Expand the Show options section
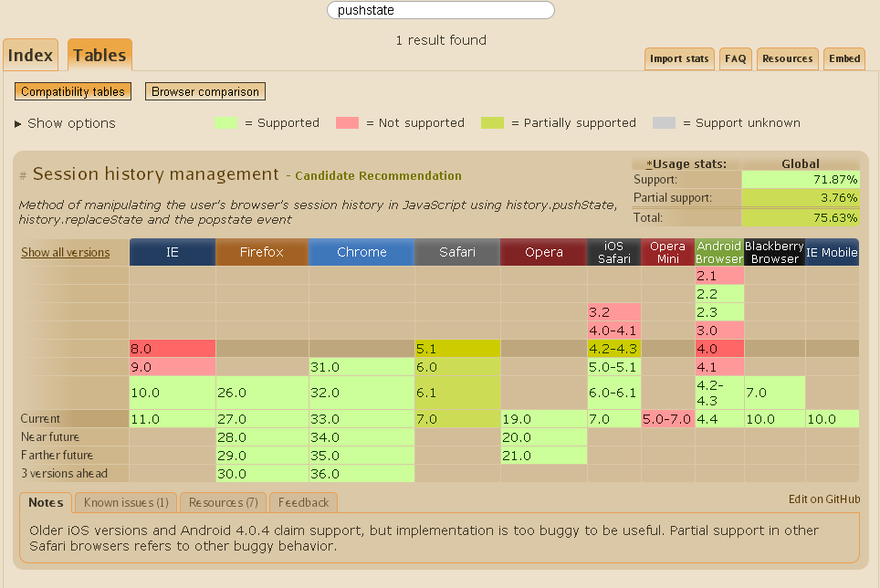 [x=65, y=123]
